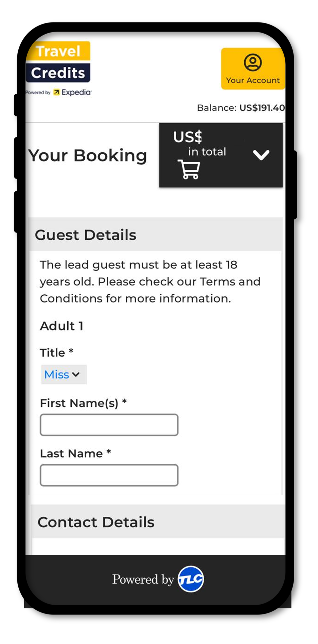Open the Your Account button label
This screenshot has width=318, height=644.
(x=253, y=80)
